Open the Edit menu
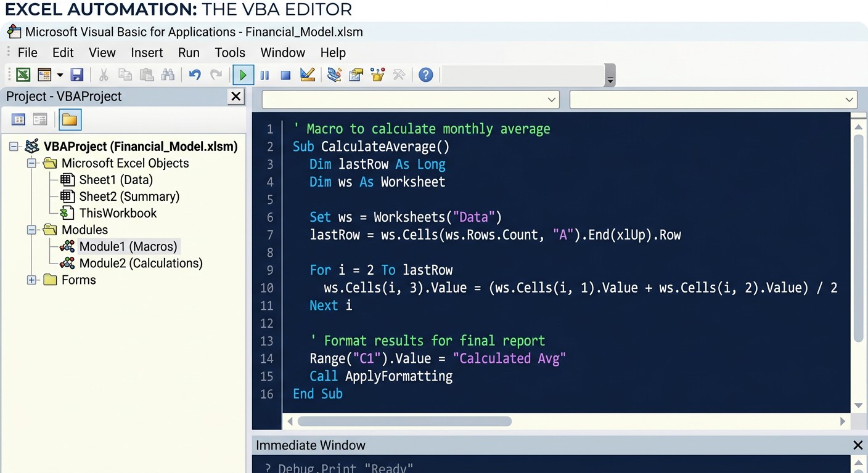Screen dimensions: 868x473 coord(63,52)
